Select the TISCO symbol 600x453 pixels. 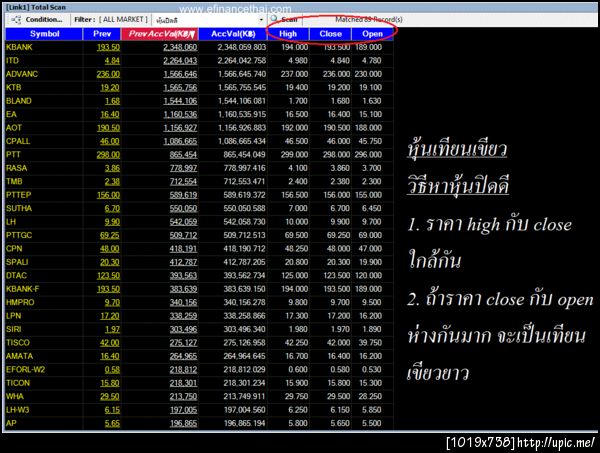18,342
